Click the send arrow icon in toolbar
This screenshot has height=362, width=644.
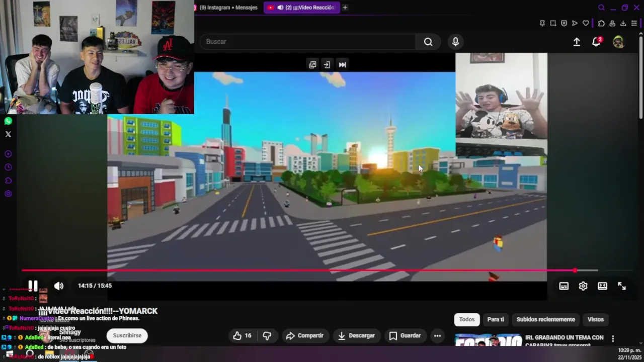(x=575, y=23)
